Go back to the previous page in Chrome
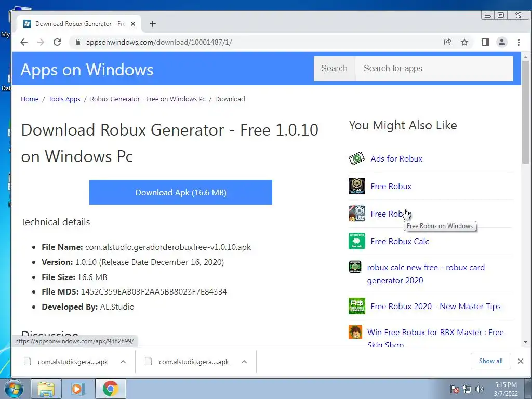 pyautogui.click(x=24, y=42)
